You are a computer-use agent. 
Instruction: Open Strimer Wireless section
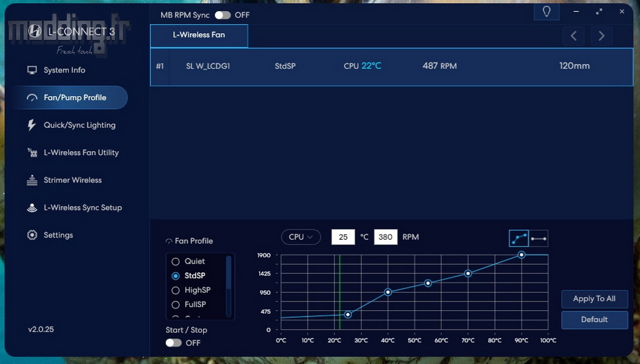72,180
